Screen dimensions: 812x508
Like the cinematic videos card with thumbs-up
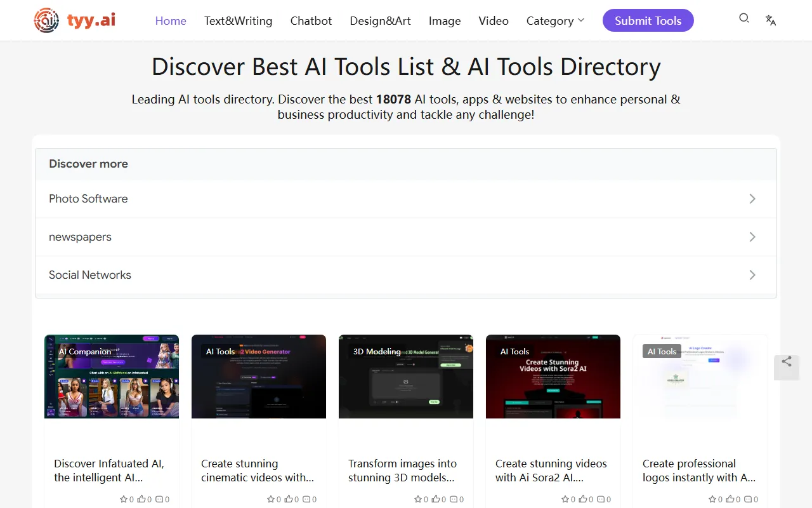click(289, 499)
